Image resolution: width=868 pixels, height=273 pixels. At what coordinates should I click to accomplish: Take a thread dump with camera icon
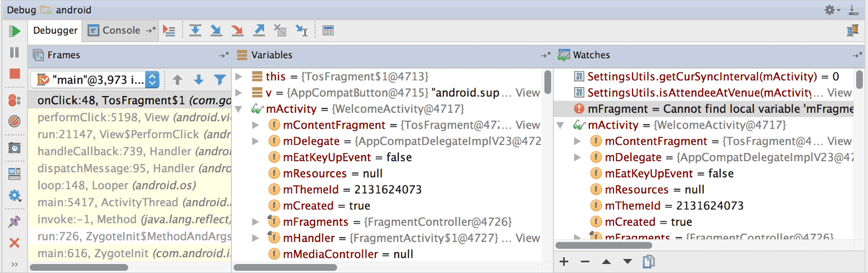point(15,148)
